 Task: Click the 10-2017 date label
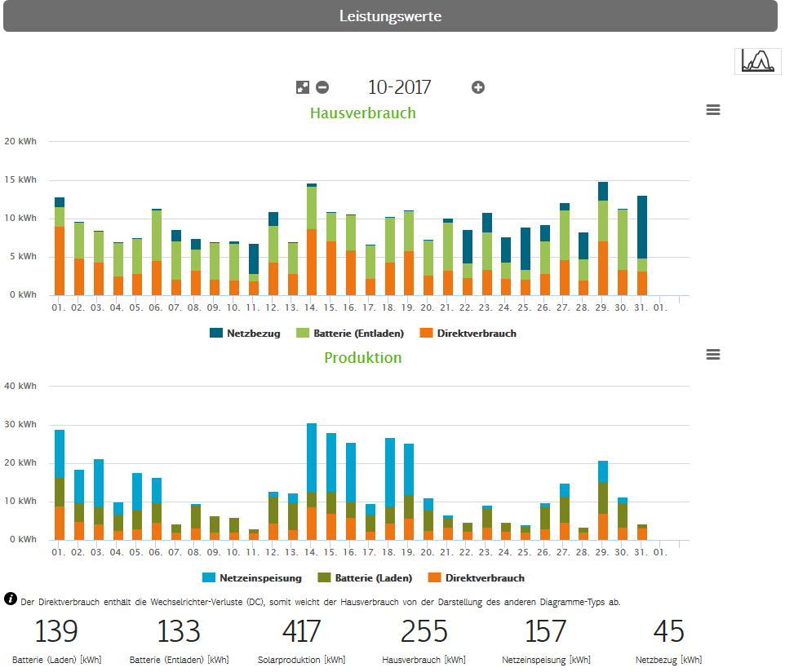[x=399, y=87]
